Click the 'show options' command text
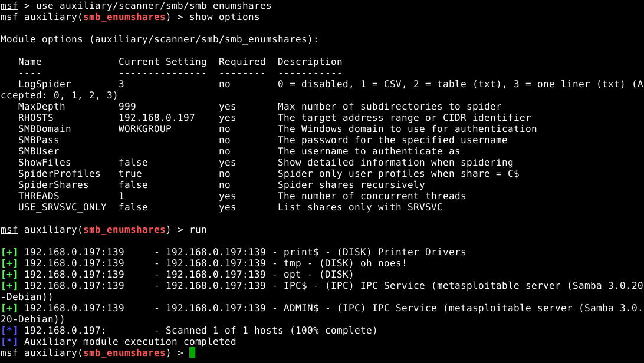 pos(224,17)
